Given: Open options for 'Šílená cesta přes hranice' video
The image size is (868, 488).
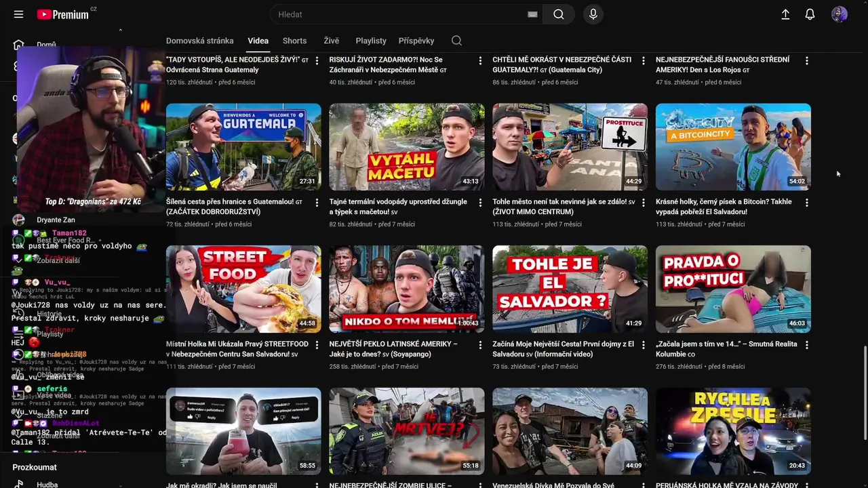Looking at the screenshot, I should 317,203.
